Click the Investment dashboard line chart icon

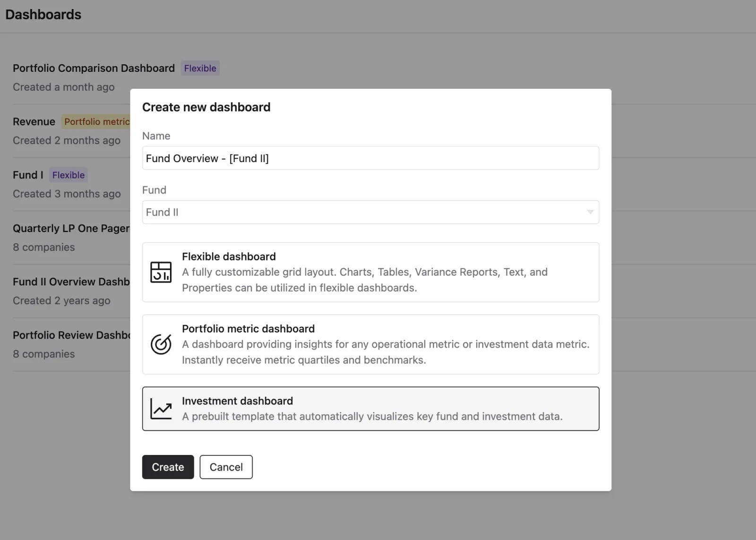(161, 409)
